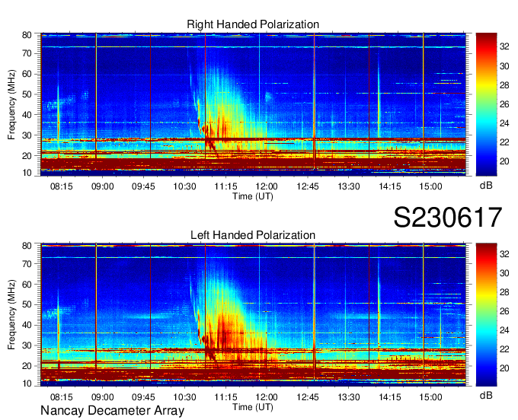The width and height of the screenshot is (518, 420).
Task: Click the "10:30" tick of Right Handed plot
Action: click(x=184, y=186)
